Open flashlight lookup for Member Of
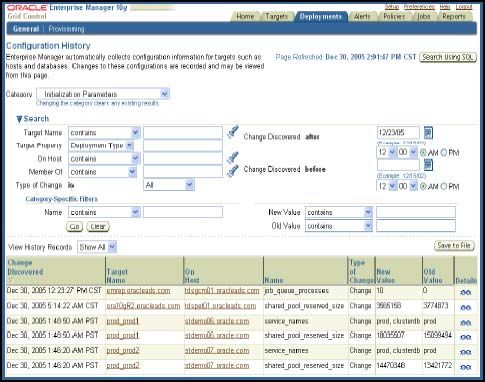 233,171
